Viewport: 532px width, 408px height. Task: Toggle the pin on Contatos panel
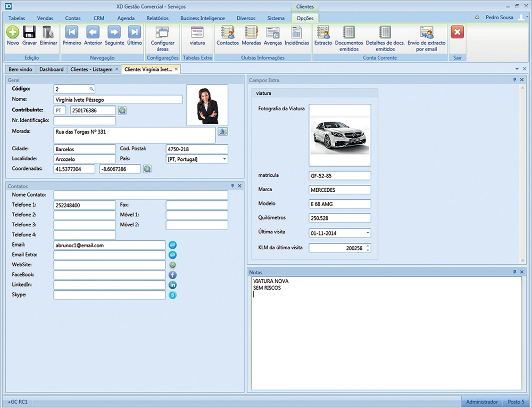(232, 186)
